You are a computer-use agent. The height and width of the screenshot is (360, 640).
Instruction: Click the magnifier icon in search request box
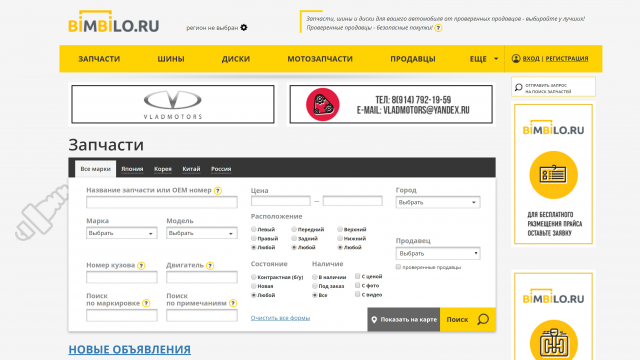pos(519,87)
